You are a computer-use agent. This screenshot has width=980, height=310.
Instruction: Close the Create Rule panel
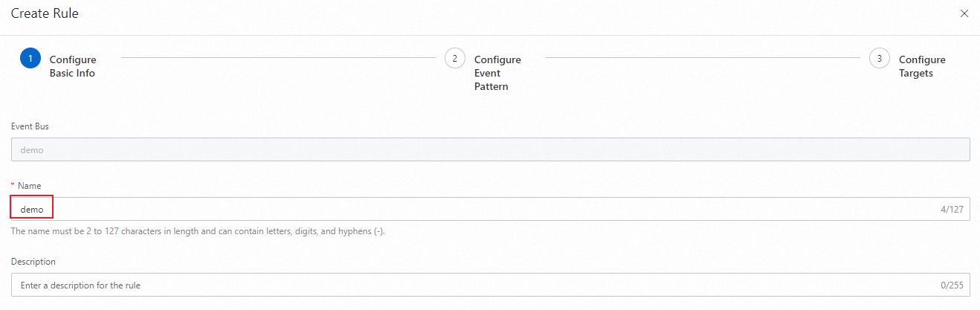click(964, 13)
